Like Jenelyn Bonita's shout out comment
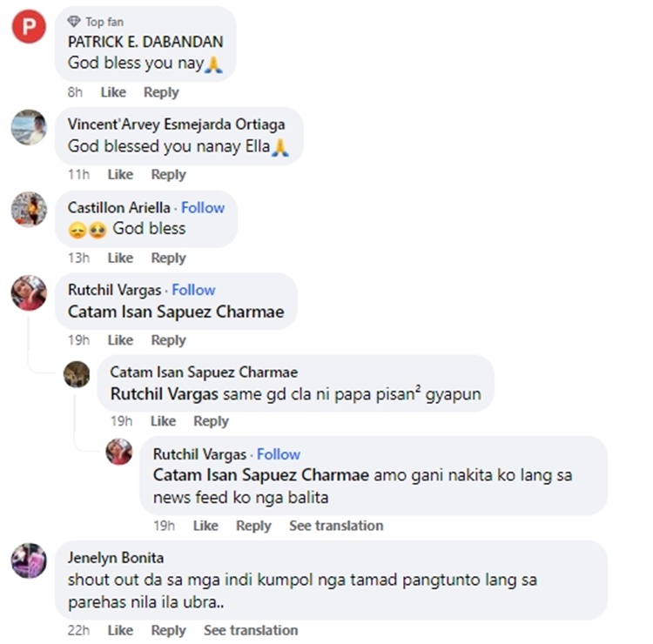Viewport: 653px width, 644px height. click(120, 630)
